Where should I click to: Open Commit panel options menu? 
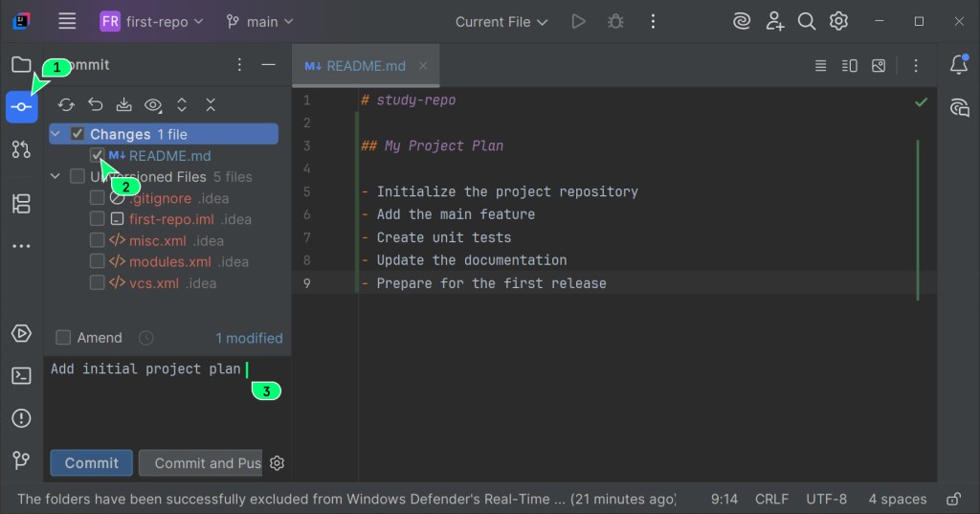pyautogui.click(x=239, y=64)
